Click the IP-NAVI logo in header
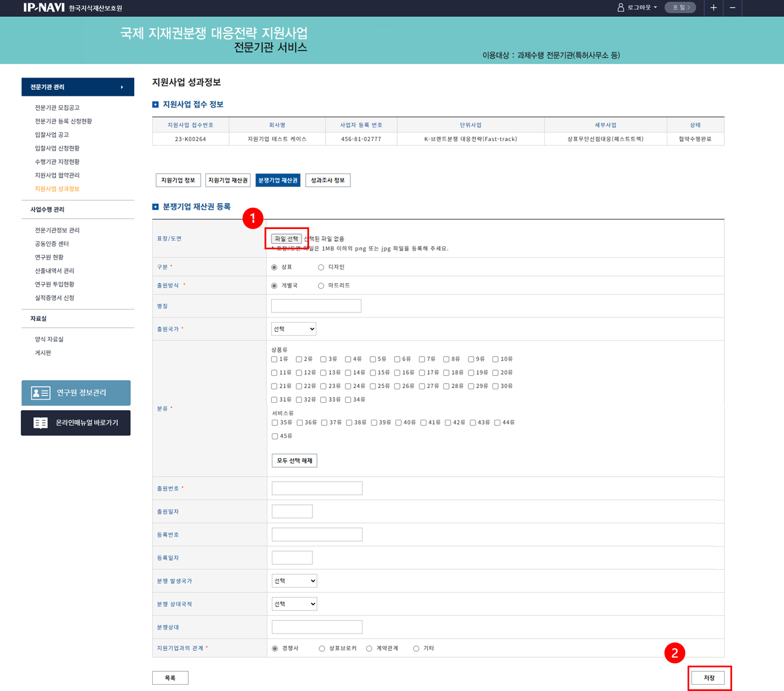The height and width of the screenshot is (691, 784). [x=44, y=7]
